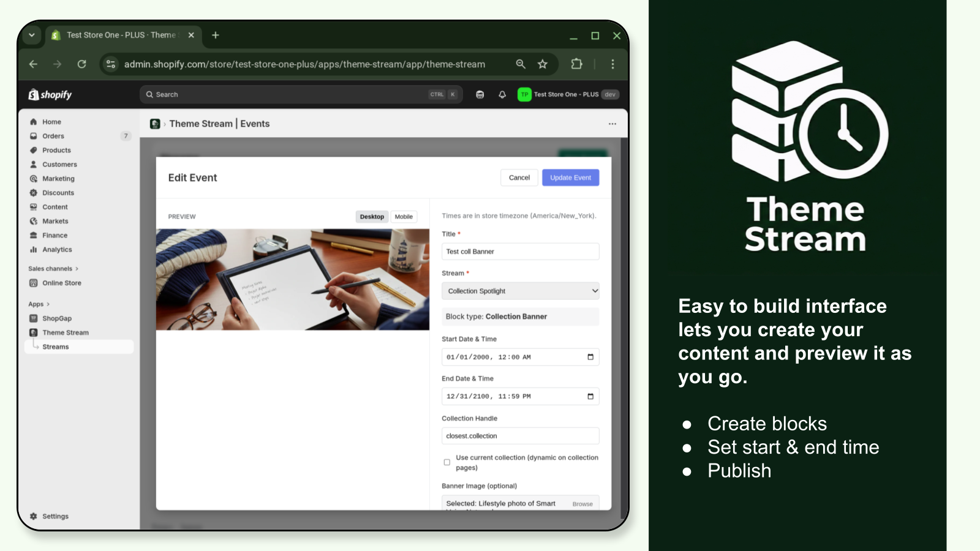Select the Orders icon in the sidebar

(x=34, y=135)
